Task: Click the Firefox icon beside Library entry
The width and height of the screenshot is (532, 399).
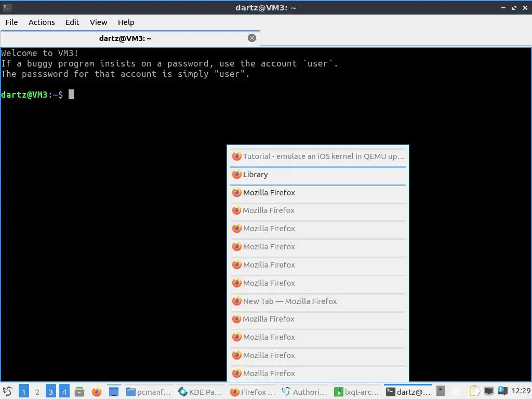Action: pos(236,175)
